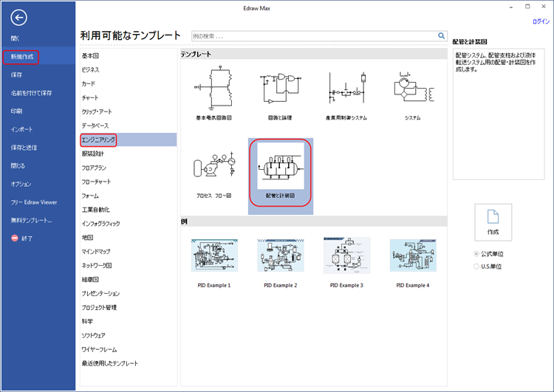Select the 配管と計装図 template icon
The height and width of the screenshot is (392, 554).
point(280,168)
